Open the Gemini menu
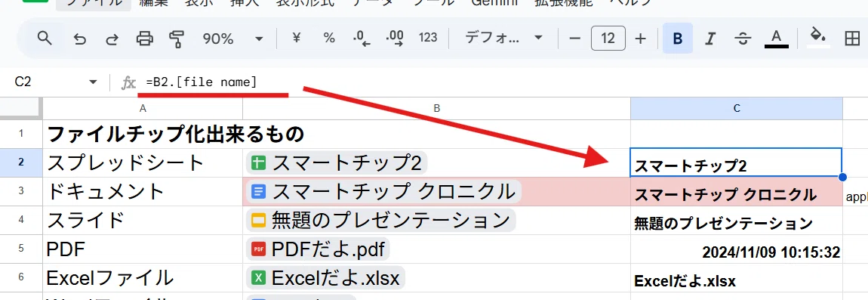This screenshot has height=300, width=868. 495,3
